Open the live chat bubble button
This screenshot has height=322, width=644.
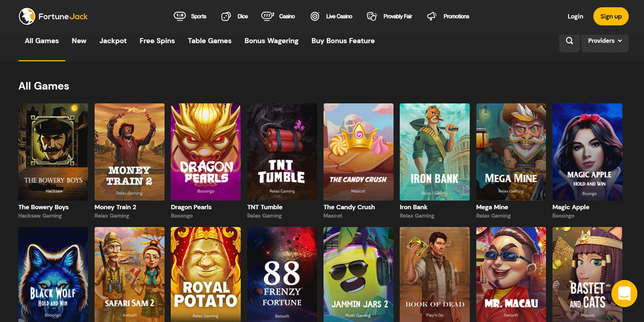624,293
